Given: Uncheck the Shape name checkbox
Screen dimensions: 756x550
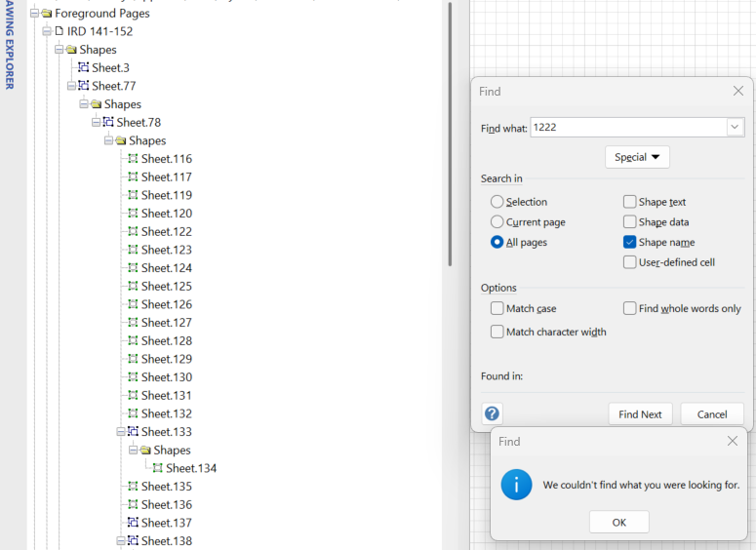Looking at the screenshot, I should (630, 242).
